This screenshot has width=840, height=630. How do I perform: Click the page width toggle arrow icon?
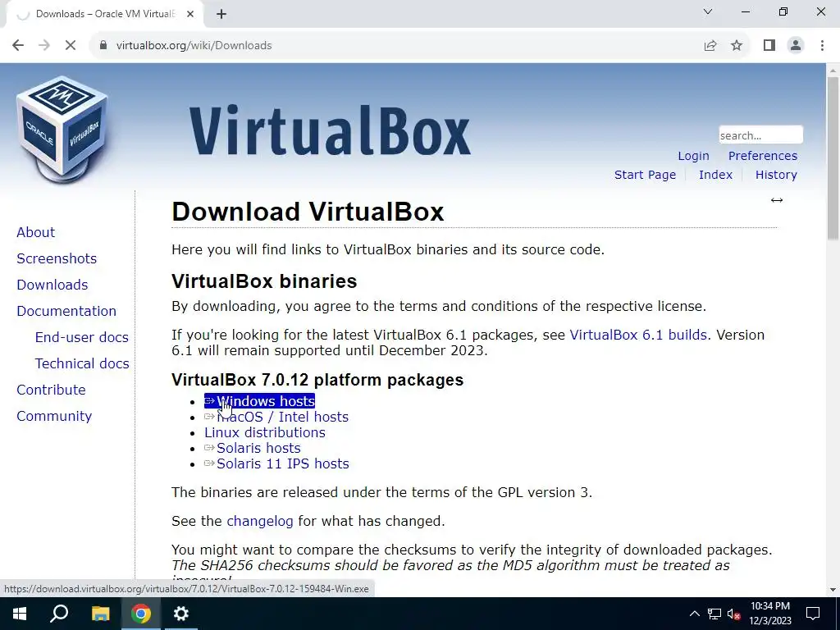[x=777, y=200]
